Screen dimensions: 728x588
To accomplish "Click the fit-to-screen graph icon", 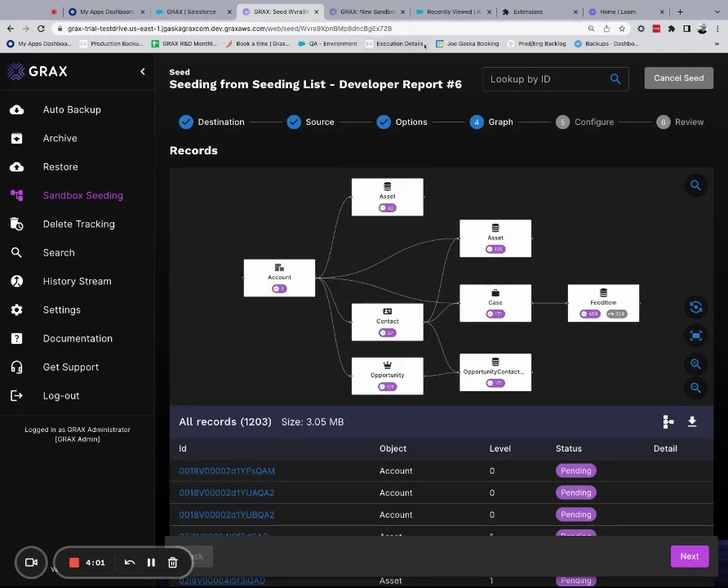I will pos(695,336).
